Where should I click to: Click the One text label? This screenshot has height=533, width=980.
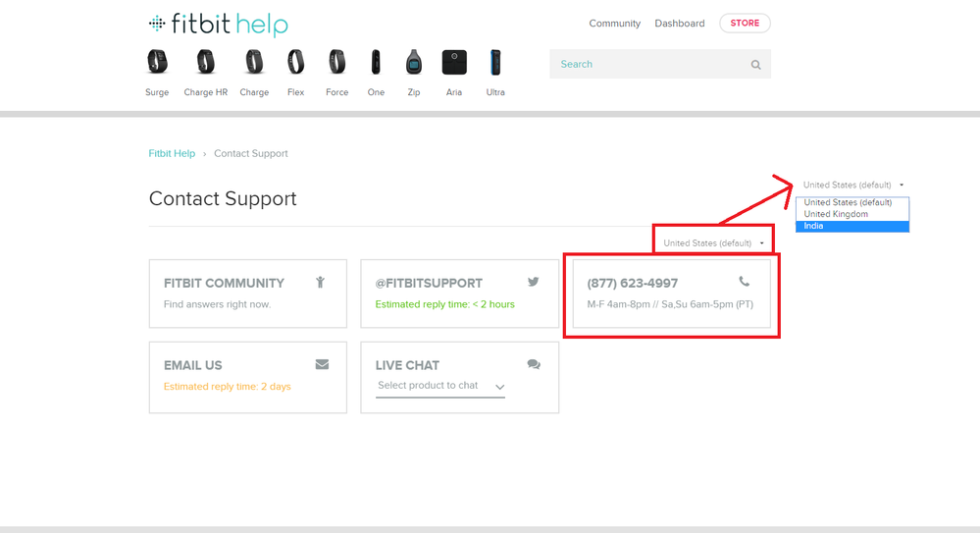click(x=376, y=92)
